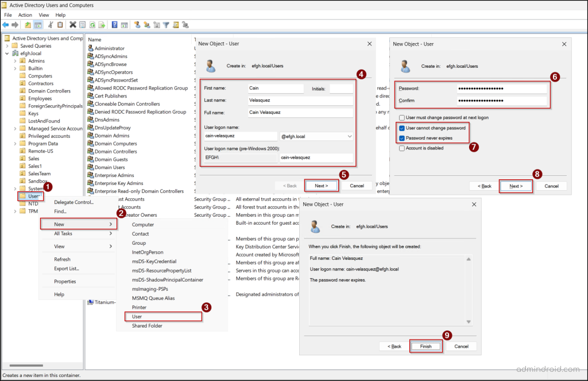Click the Finish button
Screen dimensions: 588x381
click(x=425, y=347)
